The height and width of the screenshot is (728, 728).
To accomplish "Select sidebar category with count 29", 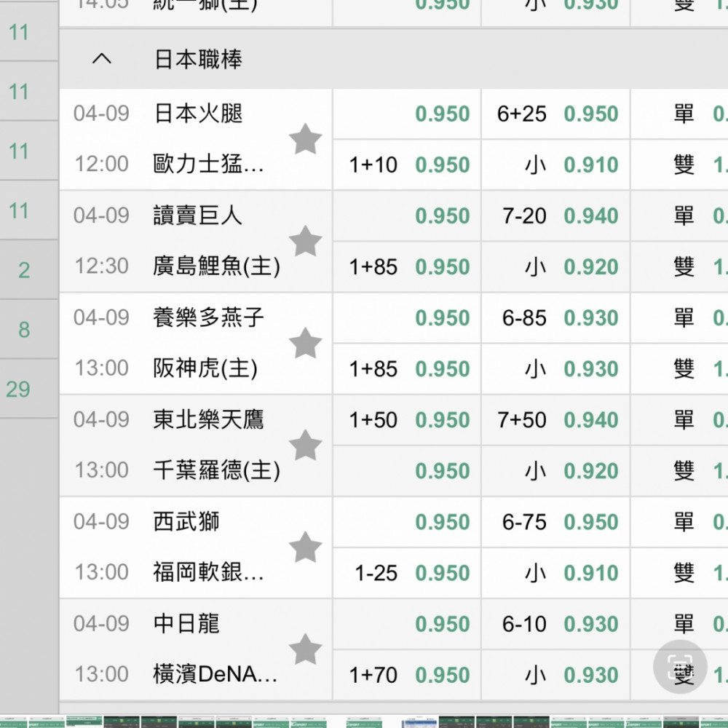I will 28,389.
